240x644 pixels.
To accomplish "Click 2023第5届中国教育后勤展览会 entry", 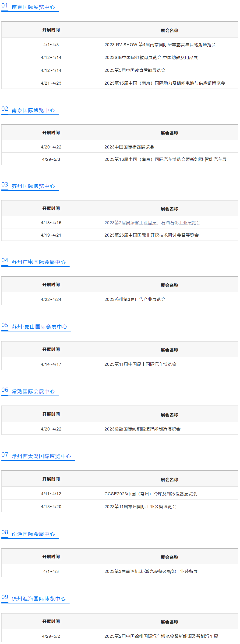I will [x=135, y=70].
